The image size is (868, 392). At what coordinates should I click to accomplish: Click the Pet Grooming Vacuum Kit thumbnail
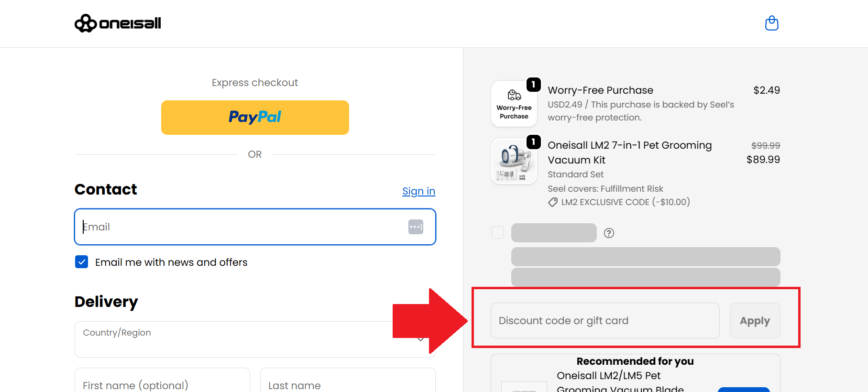coord(514,161)
